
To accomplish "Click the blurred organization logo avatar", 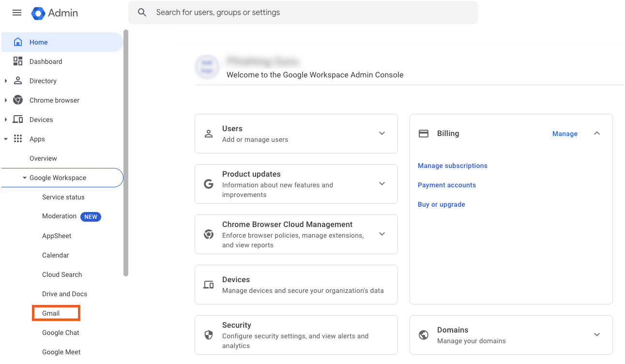I will pyautogui.click(x=207, y=67).
